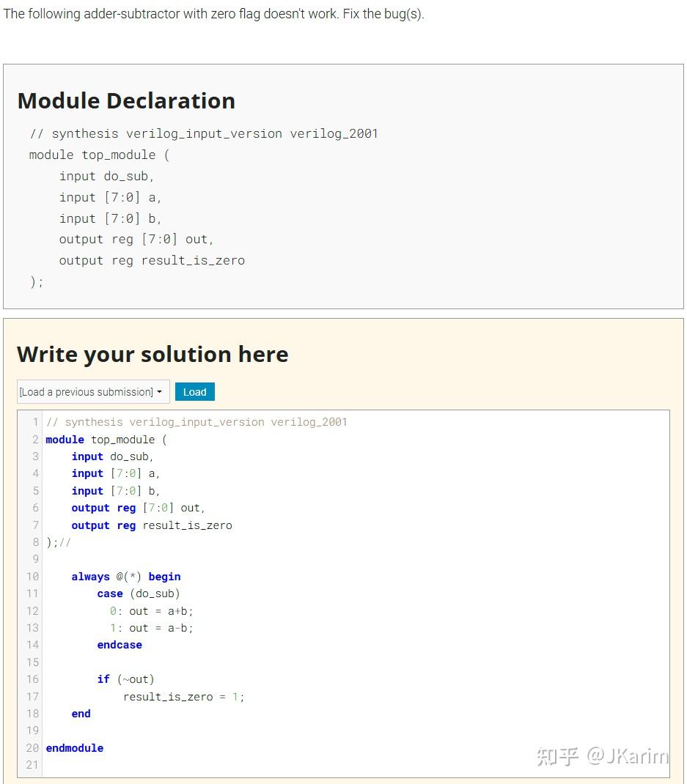Image resolution: width=687 pixels, height=784 pixels.
Task: Click the Module Declaration heading
Action: (x=126, y=100)
